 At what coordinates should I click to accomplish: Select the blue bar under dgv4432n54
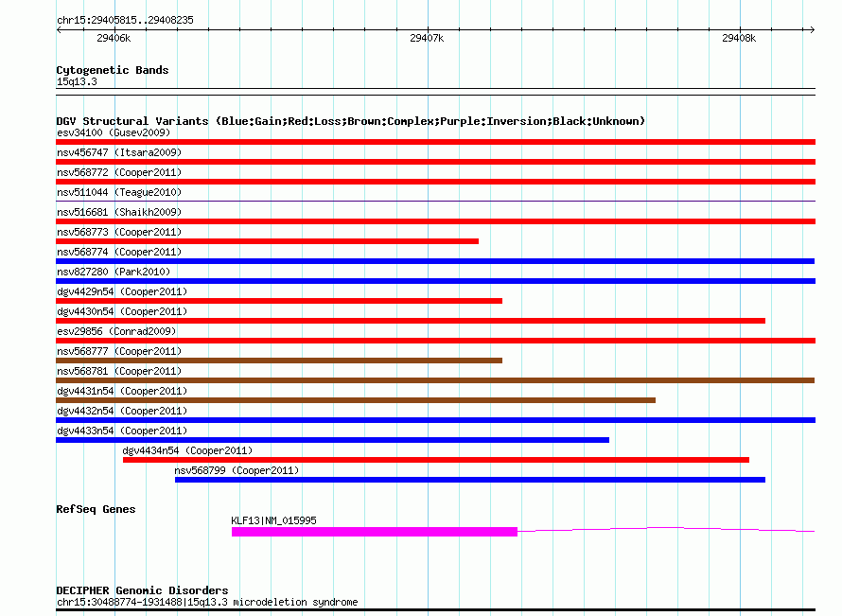tap(435, 420)
